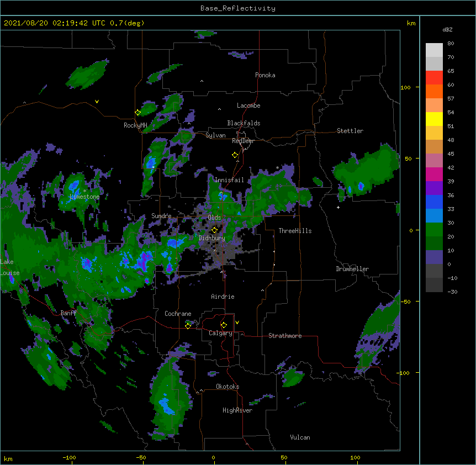Click the yellow 54 dBZ legend swatch

(x=434, y=119)
